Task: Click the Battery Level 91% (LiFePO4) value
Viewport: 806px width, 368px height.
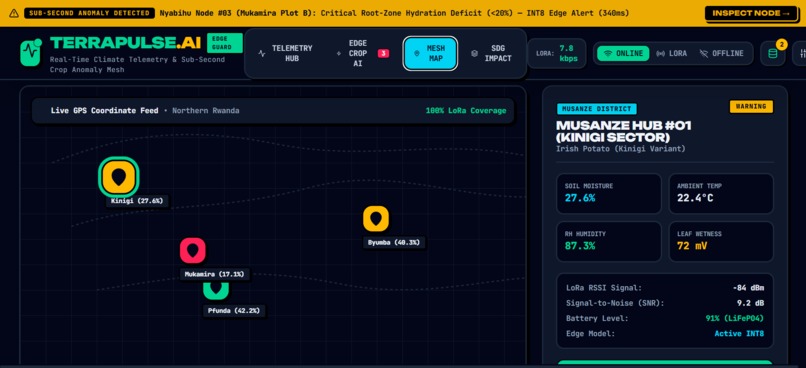Action: click(735, 319)
